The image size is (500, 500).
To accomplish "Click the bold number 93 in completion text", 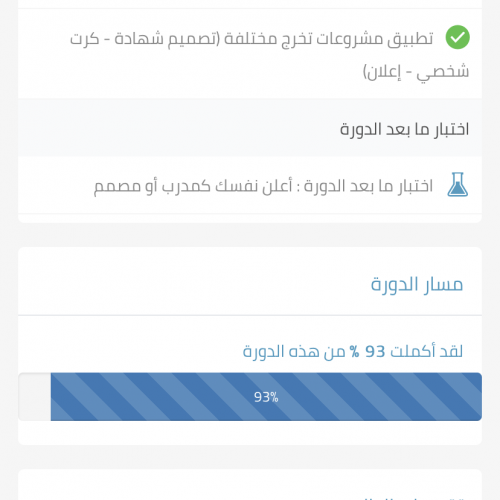I will [375, 351].
